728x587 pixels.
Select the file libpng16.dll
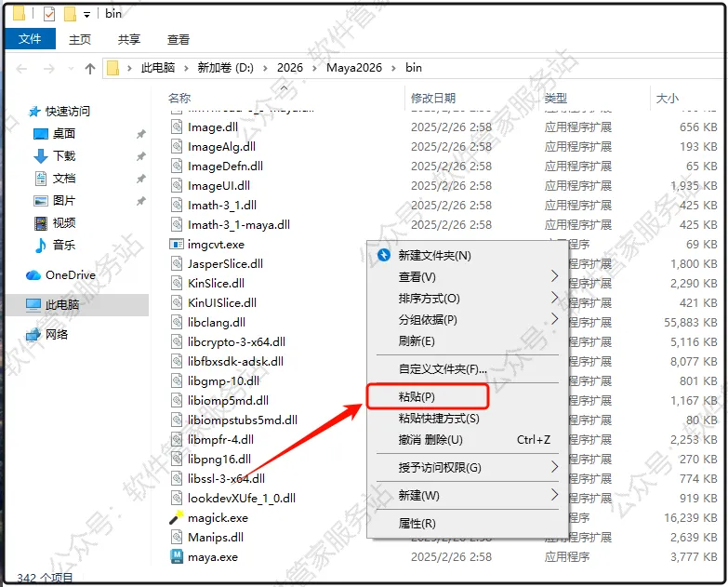(219, 459)
